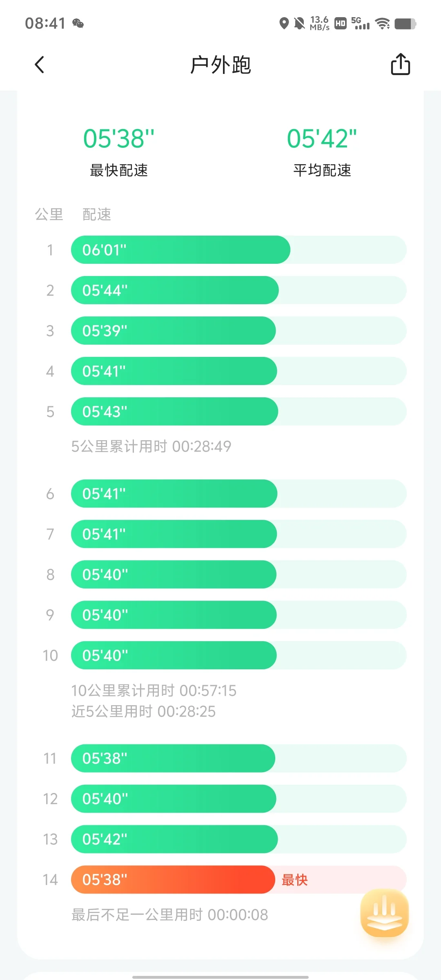
Task: Tap the muted bell status icon
Action: [299, 23]
